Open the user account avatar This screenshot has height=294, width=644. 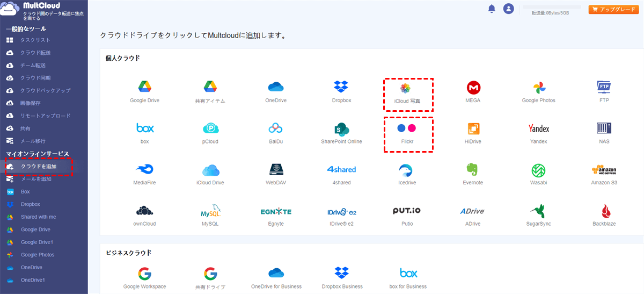[509, 9]
